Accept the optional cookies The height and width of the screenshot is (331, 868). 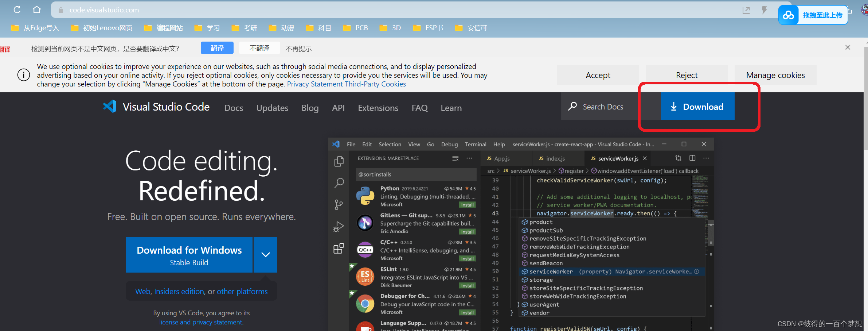(598, 75)
